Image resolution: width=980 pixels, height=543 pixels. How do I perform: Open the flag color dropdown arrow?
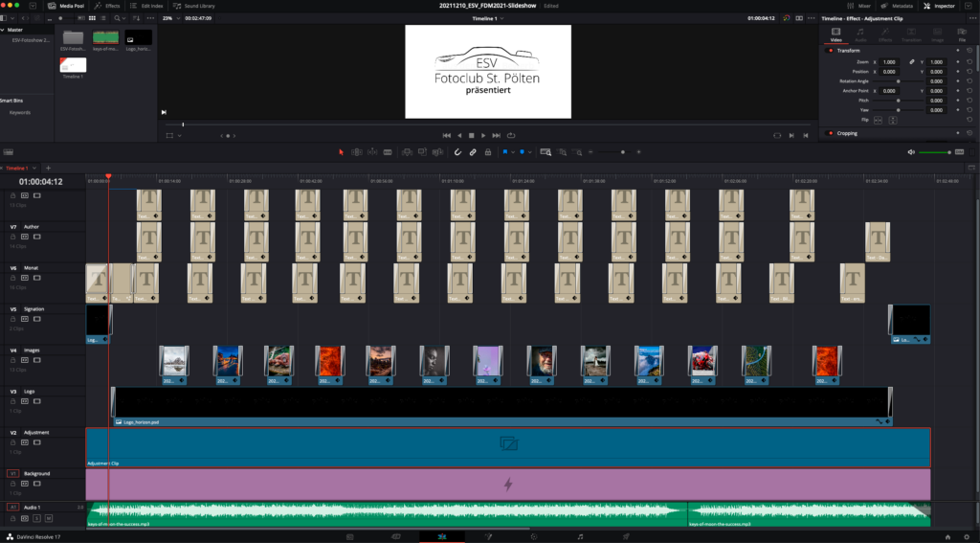[x=513, y=152]
